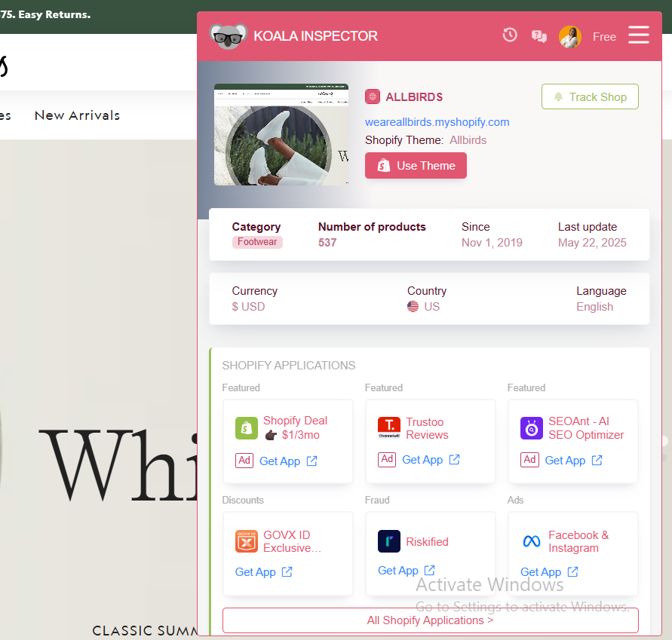
Task: Click the Footwear category tag
Action: pos(257,242)
